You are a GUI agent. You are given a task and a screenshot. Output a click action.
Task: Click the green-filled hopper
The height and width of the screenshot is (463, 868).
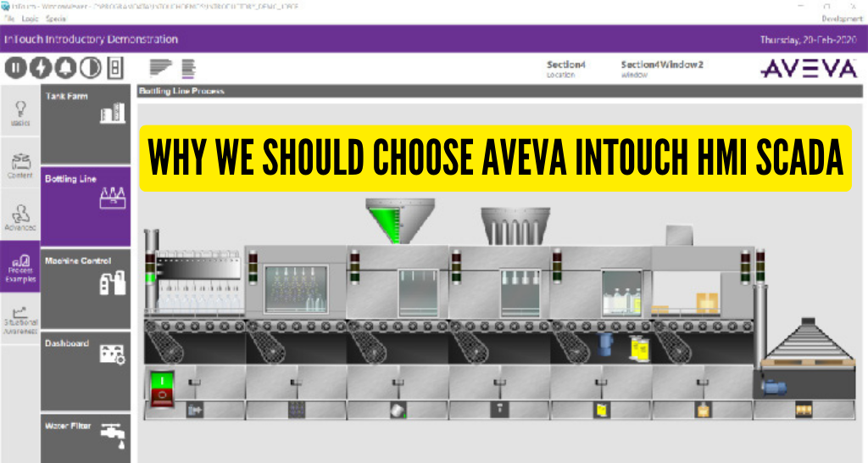pyautogui.click(x=400, y=221)
